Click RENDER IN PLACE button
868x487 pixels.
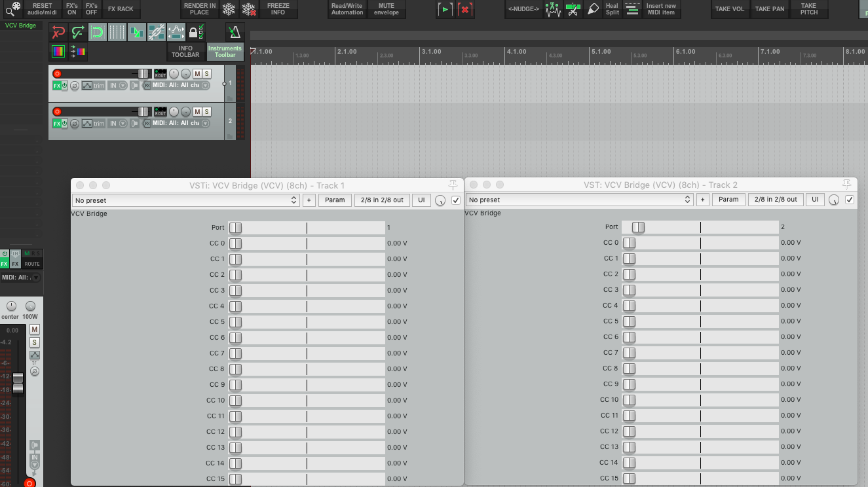199,9
